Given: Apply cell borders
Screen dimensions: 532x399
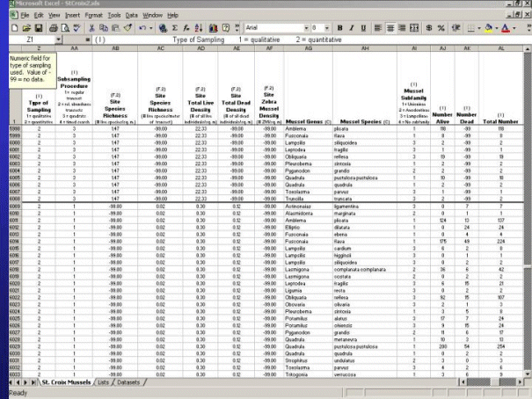Looking at the screenshot, I should [471, 28].
